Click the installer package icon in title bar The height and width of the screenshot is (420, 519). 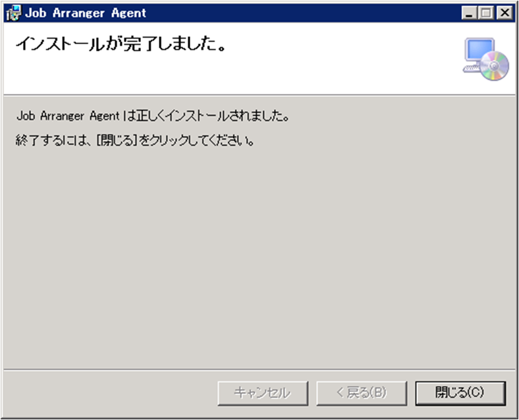(14, 13)
